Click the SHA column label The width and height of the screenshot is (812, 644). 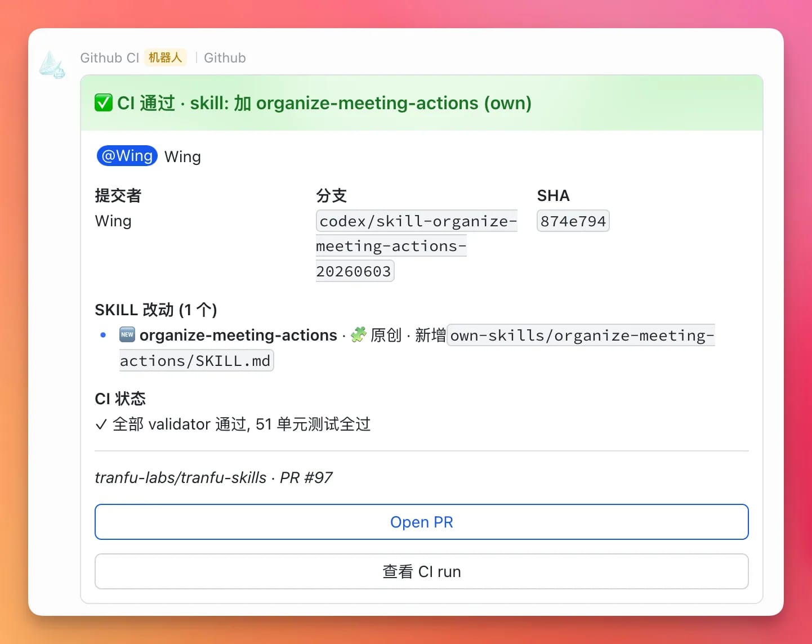(x=554, y=195)
